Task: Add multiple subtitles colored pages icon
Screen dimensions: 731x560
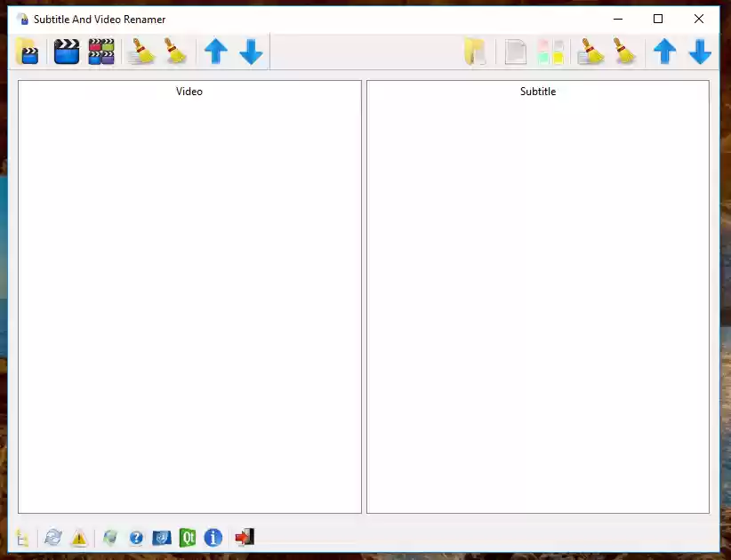Action: coord(550,52)
